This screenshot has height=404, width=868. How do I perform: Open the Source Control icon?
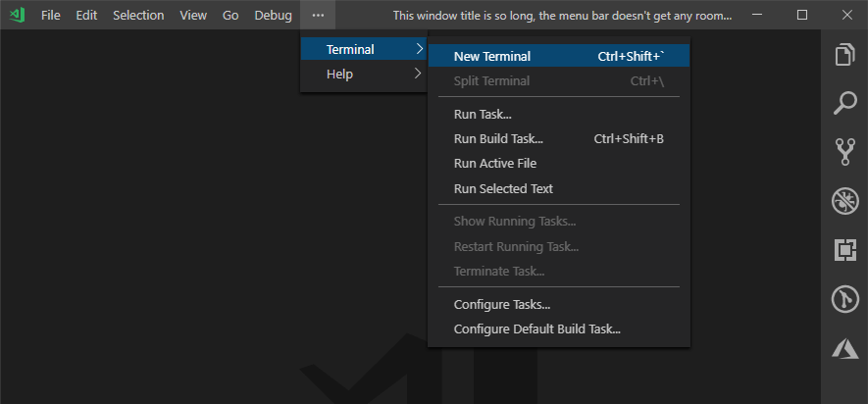coord(844,152)
